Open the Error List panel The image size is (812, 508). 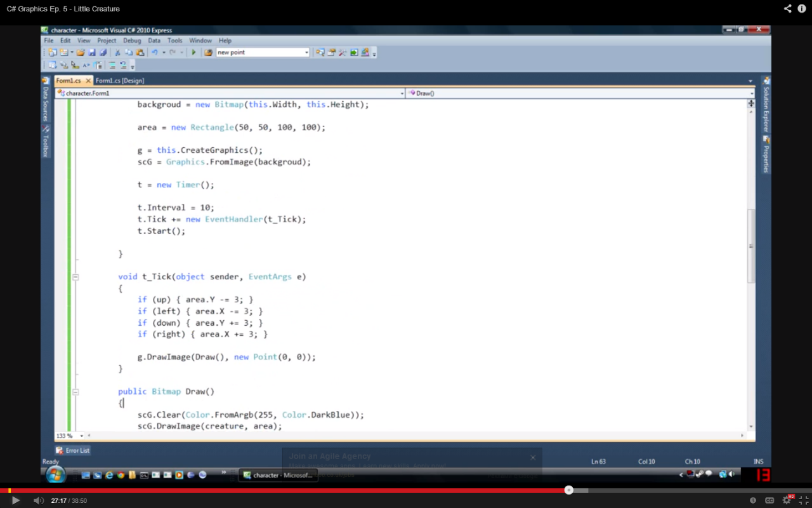point(74,450)
